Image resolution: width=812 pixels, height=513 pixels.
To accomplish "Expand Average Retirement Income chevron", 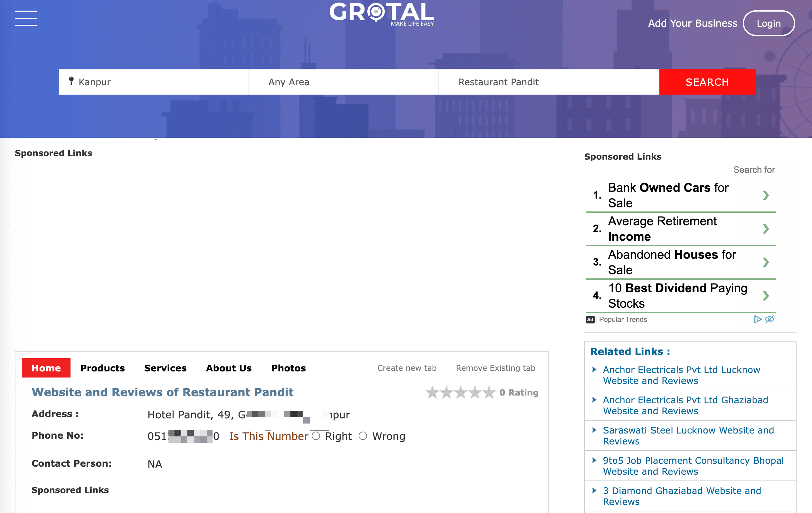I will click(766, 229).
